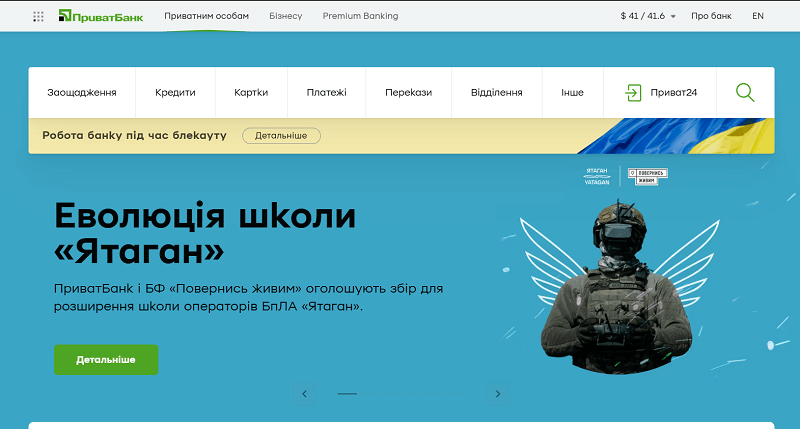Open the Картки menu

point(251,93)
